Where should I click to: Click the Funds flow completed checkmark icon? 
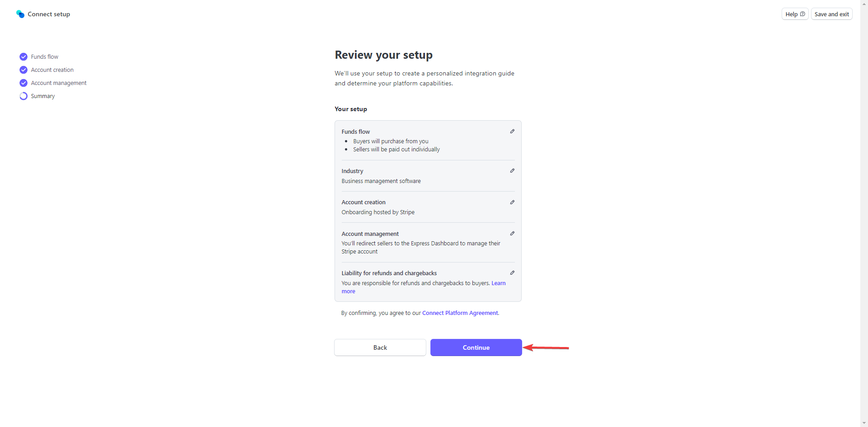24,56
